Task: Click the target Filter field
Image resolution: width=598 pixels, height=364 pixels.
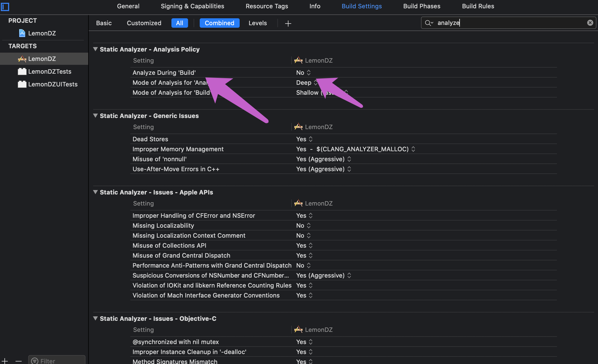Action: click(x=57, y=360)
